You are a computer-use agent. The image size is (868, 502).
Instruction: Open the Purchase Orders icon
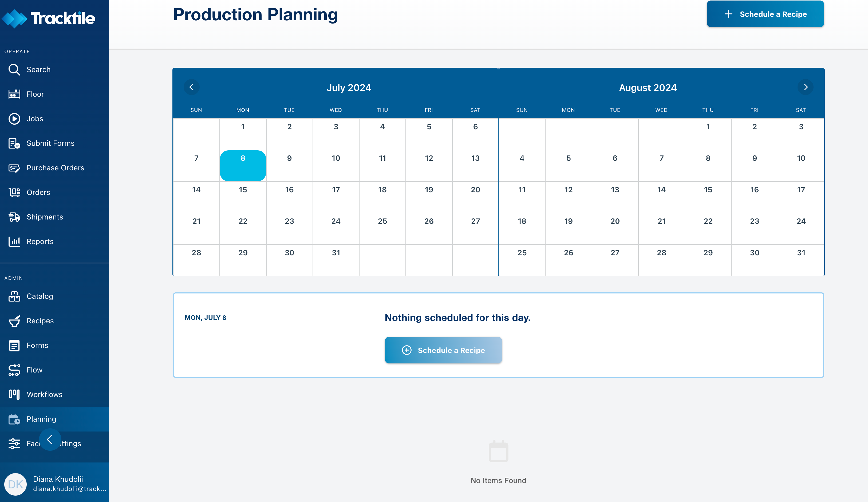(14, 168)
